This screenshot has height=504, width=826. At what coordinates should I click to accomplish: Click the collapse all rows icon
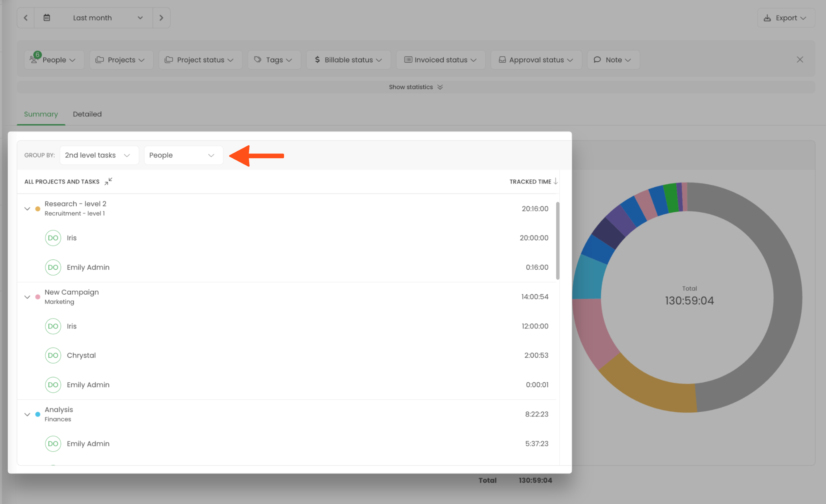[108, 181]
